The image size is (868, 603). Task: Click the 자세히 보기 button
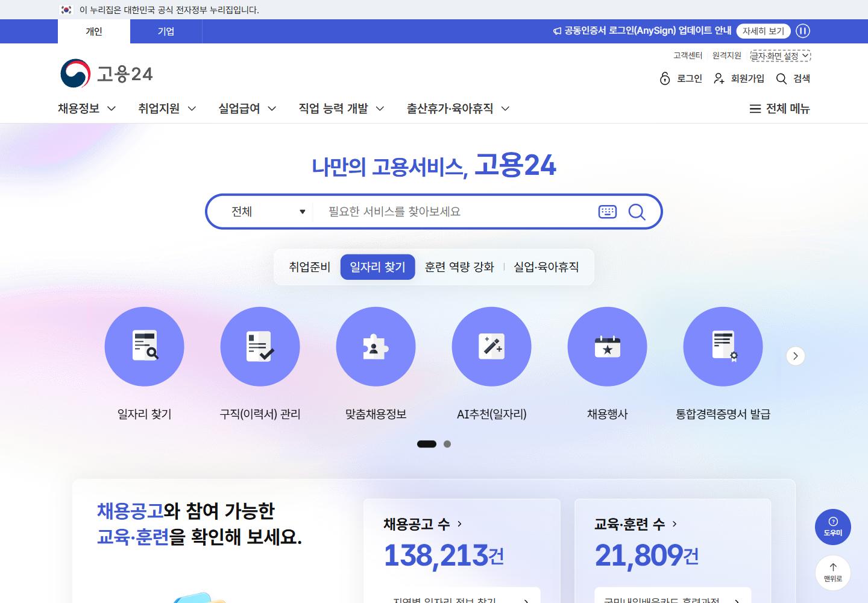[x=763, y=31]
